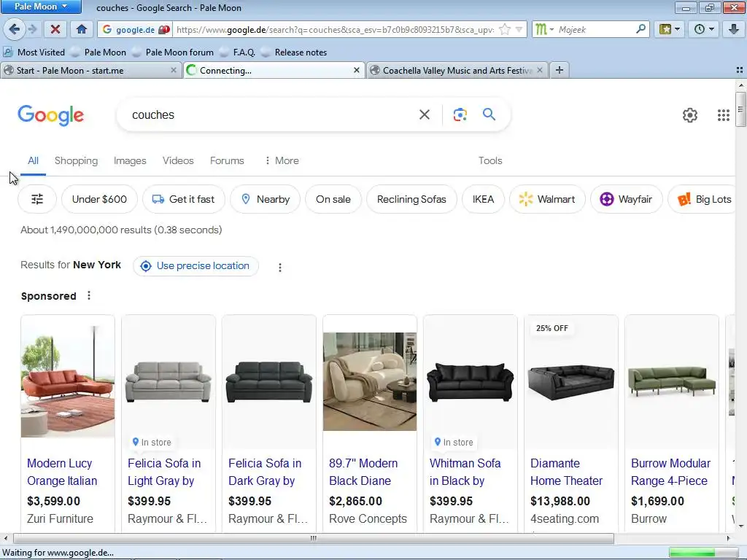Open Felicia Sofa in Dark Gray link
Screen dimensions: 747x560
point(264,472)
